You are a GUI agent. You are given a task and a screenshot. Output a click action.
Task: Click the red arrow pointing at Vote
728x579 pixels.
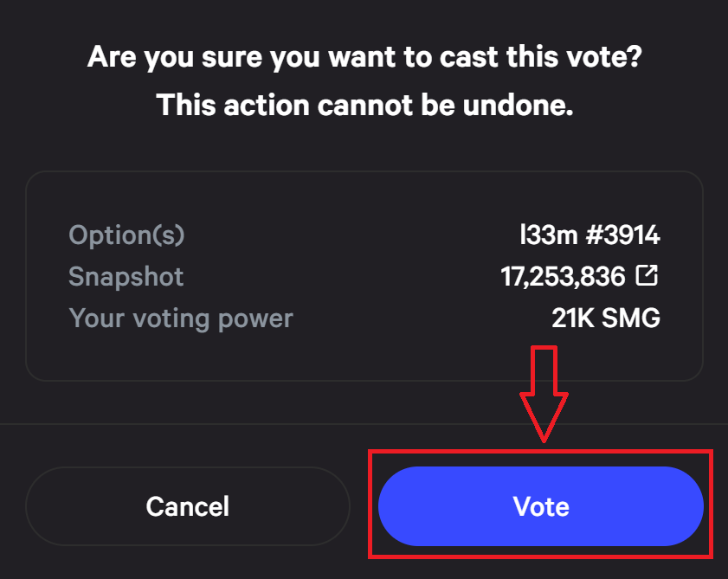tap(544, 394)
